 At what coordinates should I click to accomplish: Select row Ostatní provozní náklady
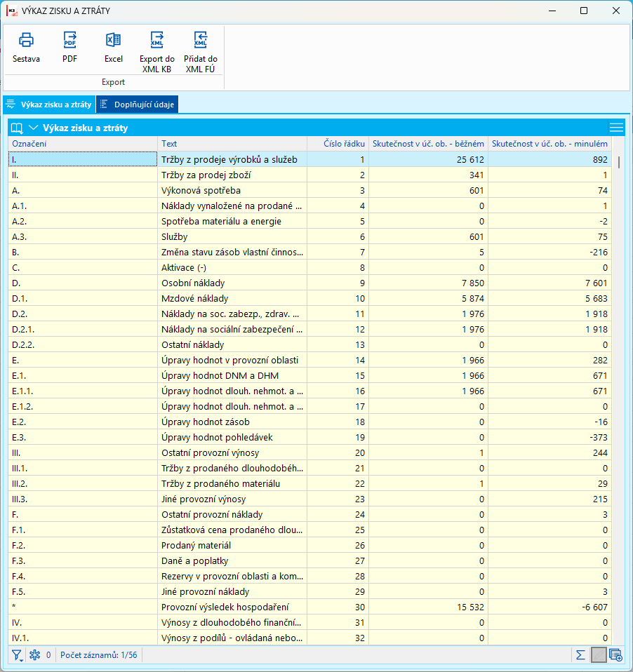309,514
